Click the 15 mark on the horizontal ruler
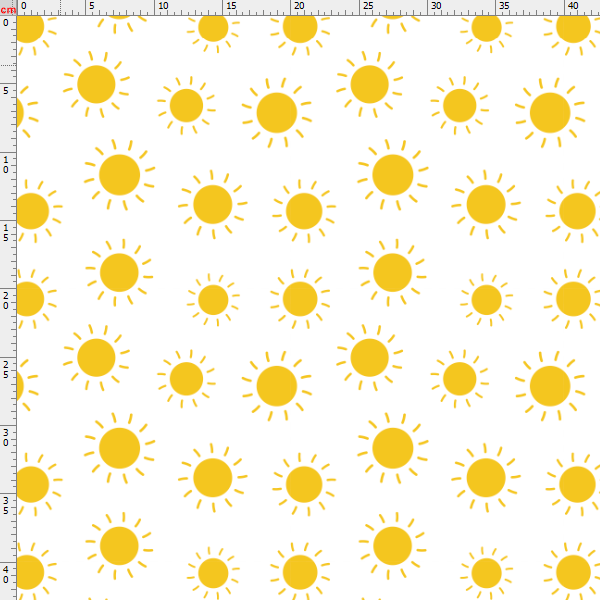 231,6
